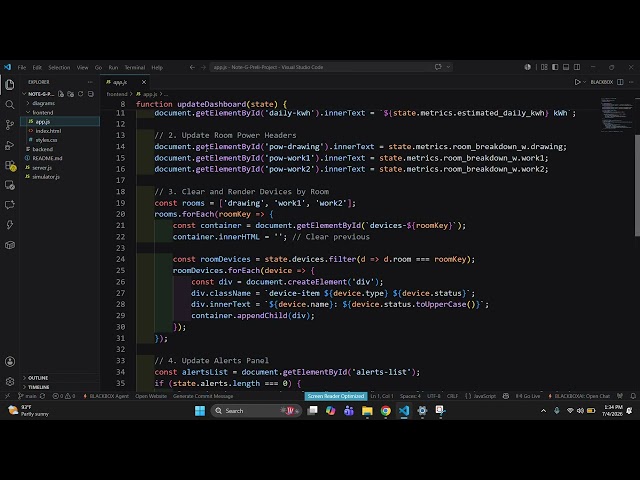Click the editor vertical scrollbar thumb
This screenshot has width=640, height=480.
pyautogui.click(x=637, y=185)
